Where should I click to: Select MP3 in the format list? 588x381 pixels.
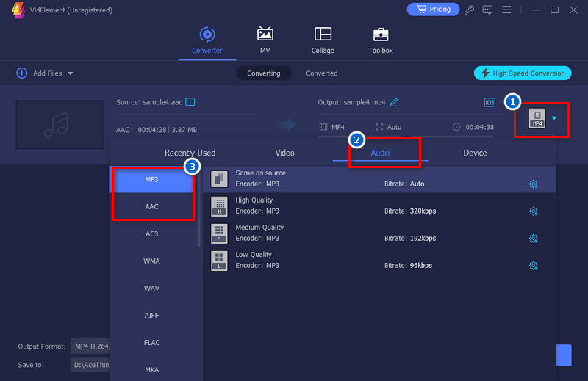(x=152, y=179)
